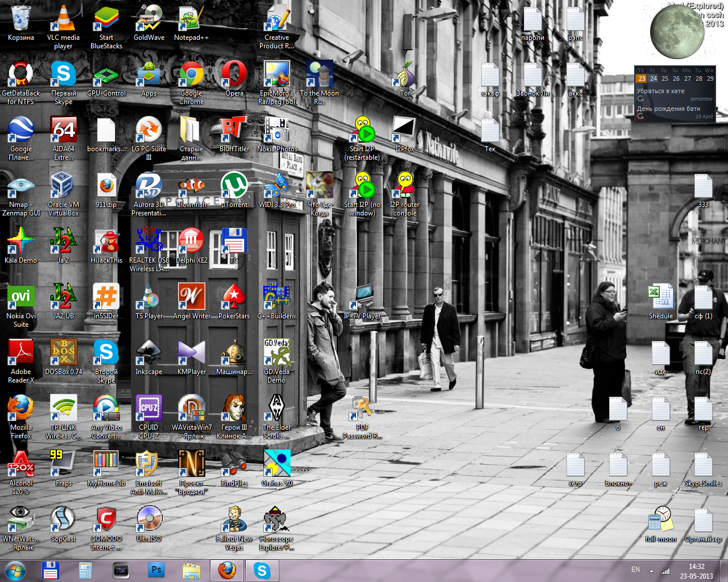Select the Fallout New Vegas icon
Viewport: 728px width, 582px height.
tap(234, 528)
